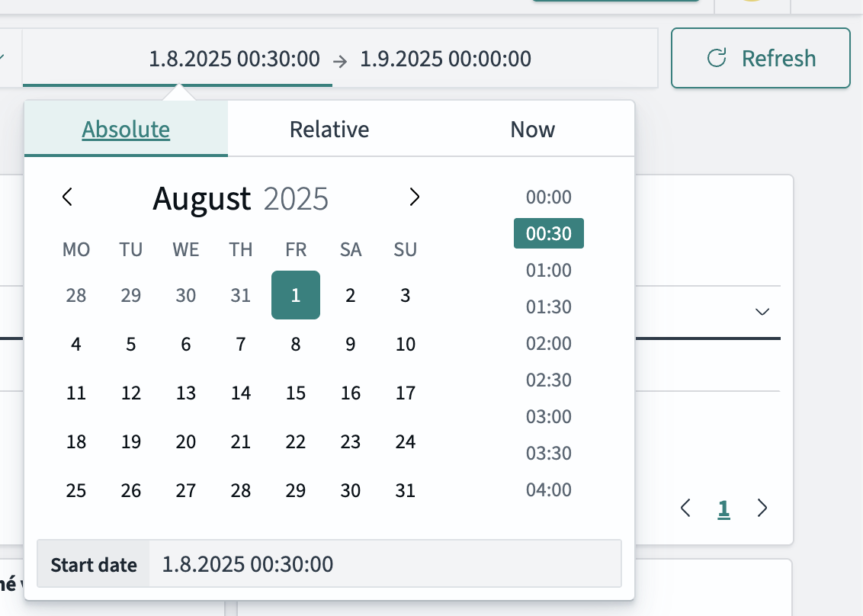Viewport: 863px width, 616px height.
Task: Go to next month in calendar
Action: click(414, 197)
